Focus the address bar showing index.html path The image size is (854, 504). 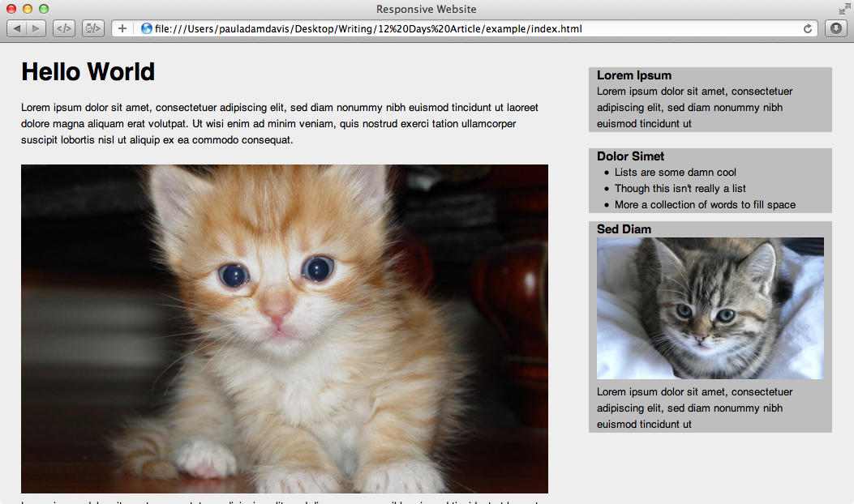[465, 28]
